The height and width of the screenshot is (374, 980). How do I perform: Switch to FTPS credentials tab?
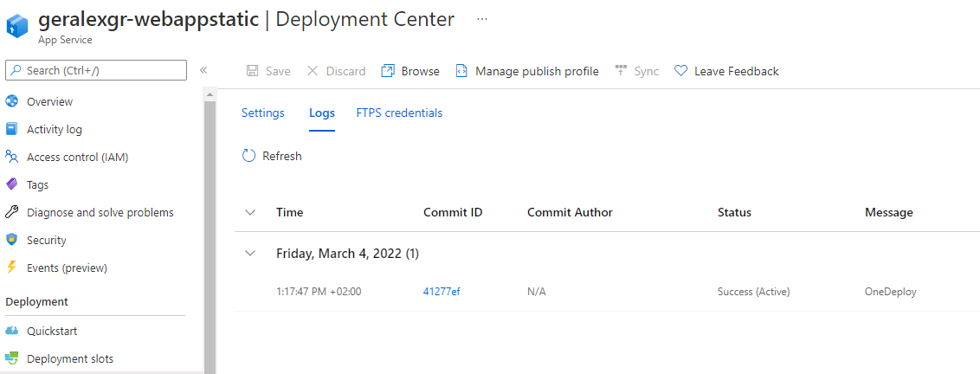pos(399,113)
